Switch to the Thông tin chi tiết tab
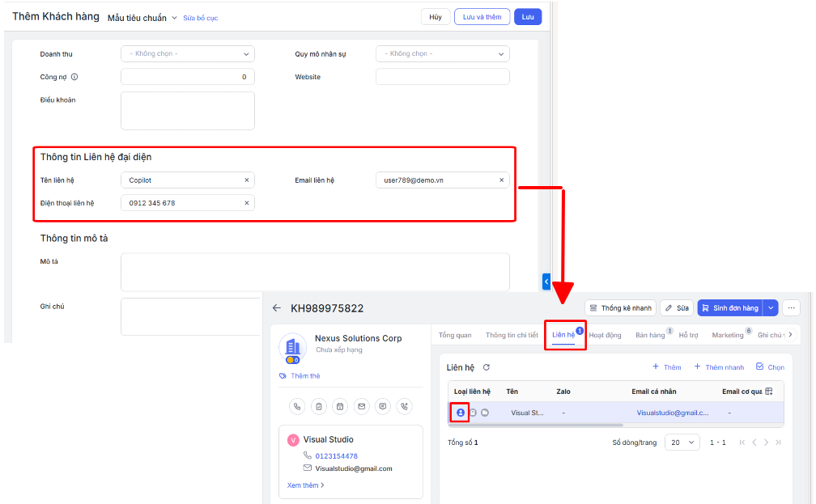 (x=512, y=335)
